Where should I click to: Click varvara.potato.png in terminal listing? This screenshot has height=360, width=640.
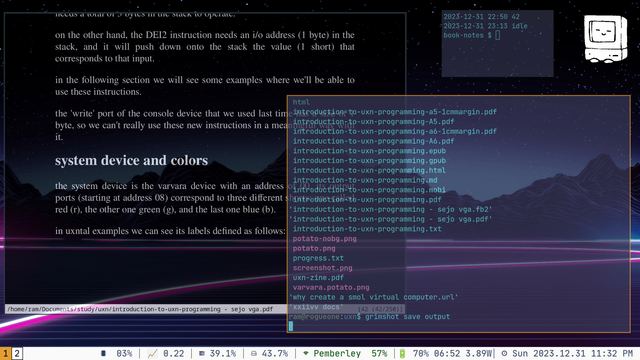[331, 288]
